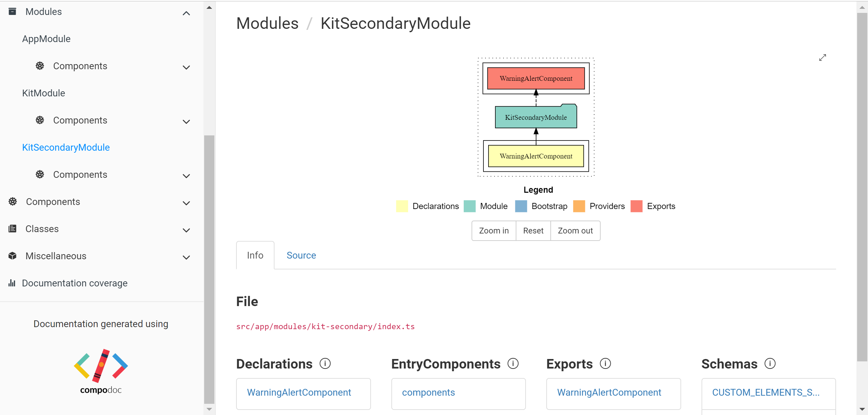Expand the Components section in sidebar
The width and height of the screenshot is (868, 415).
tap(186, 203)
